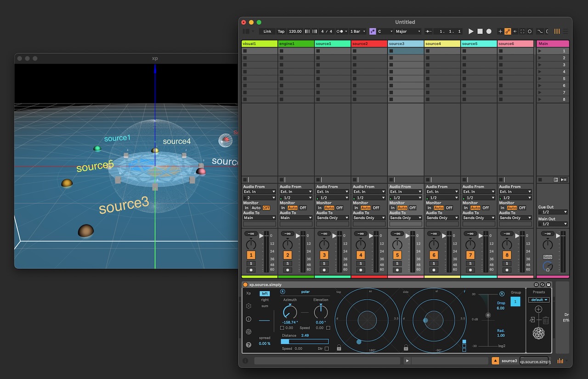Image resolution: width=588 pixels, height=379 pixels.
Task: Toggle the mixer levels icon at bottom-right
Action: pyautogui.click(x=560, y=361)
